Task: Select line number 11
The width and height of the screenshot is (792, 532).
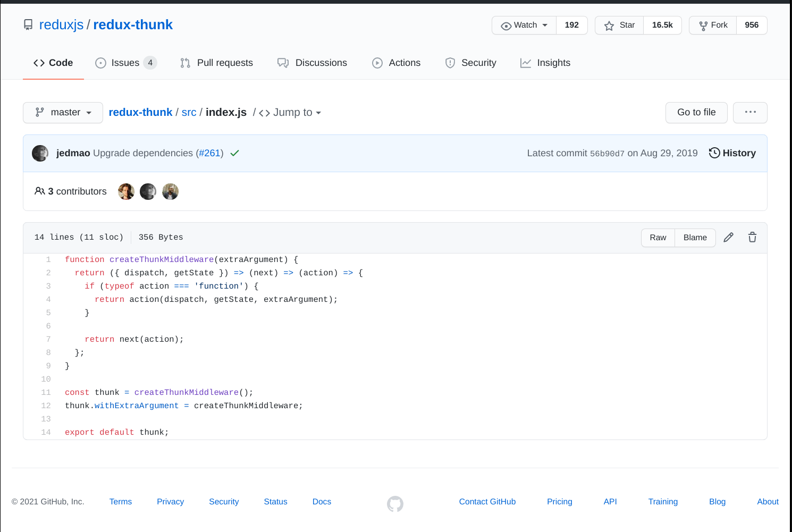Action: pos(46,392)
